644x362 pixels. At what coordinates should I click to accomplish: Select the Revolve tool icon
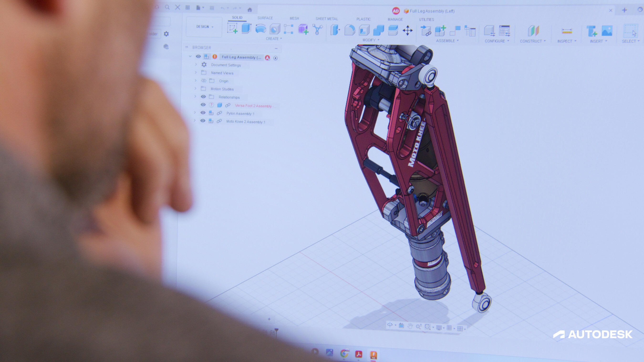(x=260, y=29)
